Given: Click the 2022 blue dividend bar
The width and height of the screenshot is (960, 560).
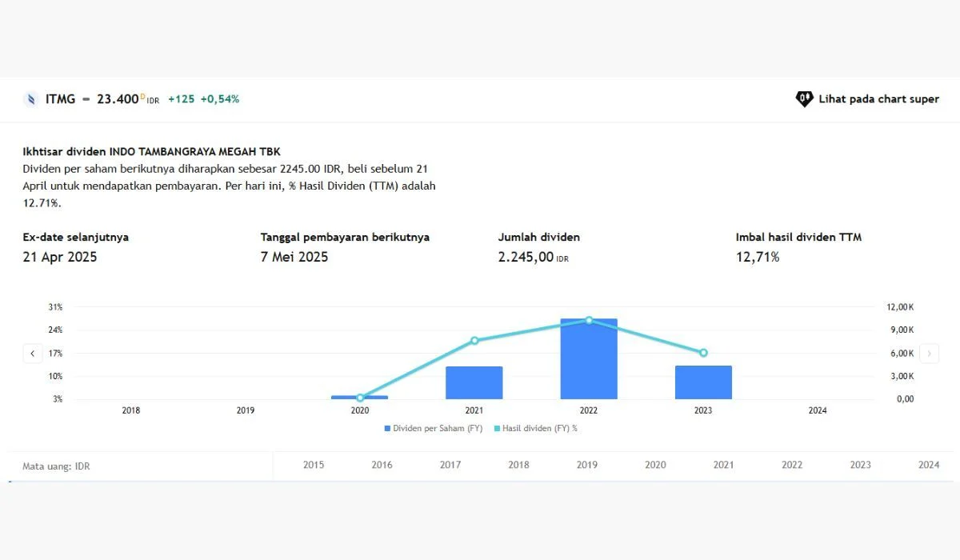Looking at the screenshot, I should [x=589, y=360].
